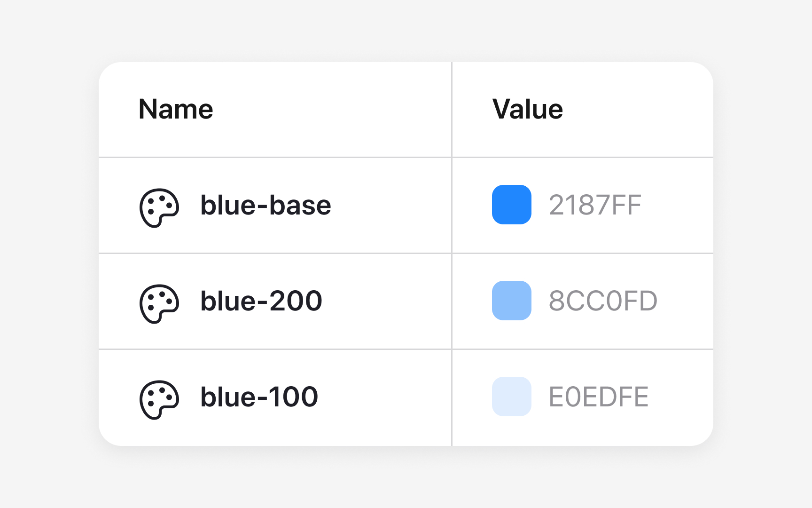This screenshot has width=812, height=508.
Task: Select the blue-100 variable name
Action: (259, 397)
